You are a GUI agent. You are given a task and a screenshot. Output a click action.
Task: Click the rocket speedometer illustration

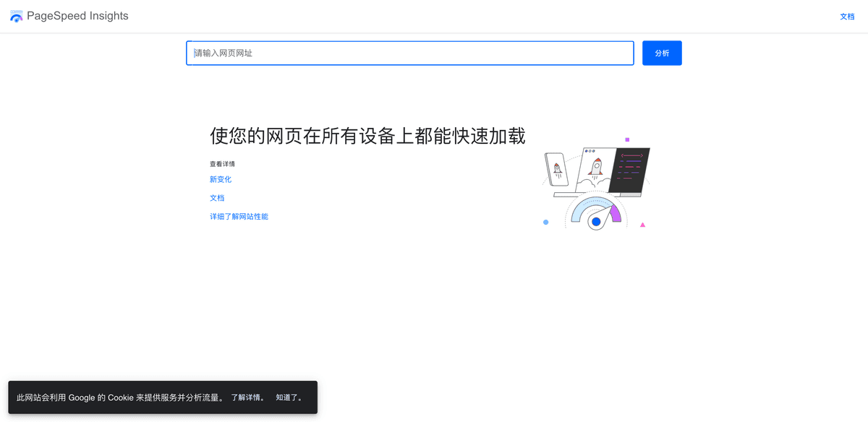tap(596, 184)
